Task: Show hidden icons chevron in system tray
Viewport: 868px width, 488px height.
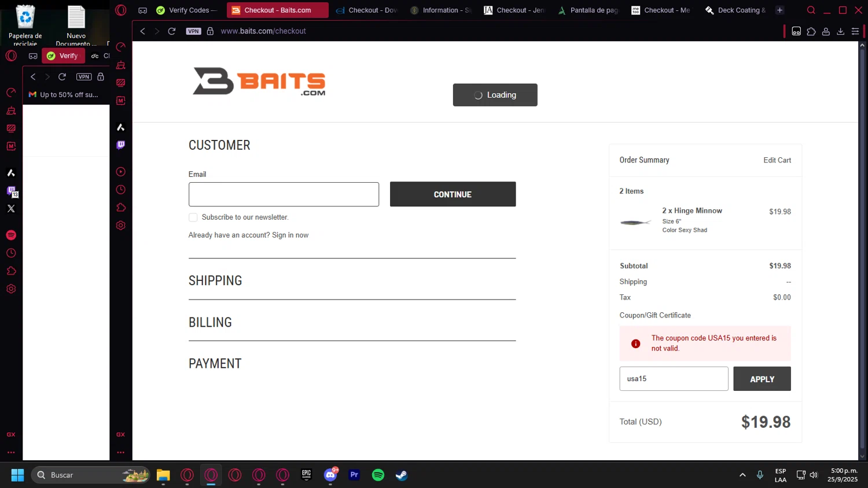Action: [x=742, y=475]
